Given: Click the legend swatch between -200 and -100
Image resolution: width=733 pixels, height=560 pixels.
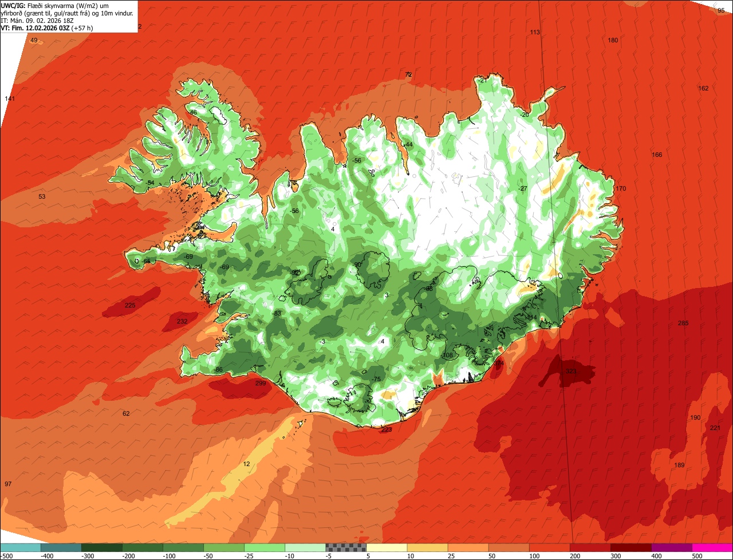Looking at the screenshot, I should pos(143,547).
